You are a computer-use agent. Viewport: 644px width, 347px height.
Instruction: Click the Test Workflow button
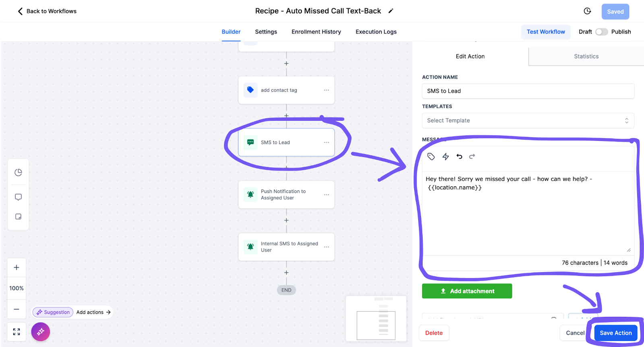546,32
